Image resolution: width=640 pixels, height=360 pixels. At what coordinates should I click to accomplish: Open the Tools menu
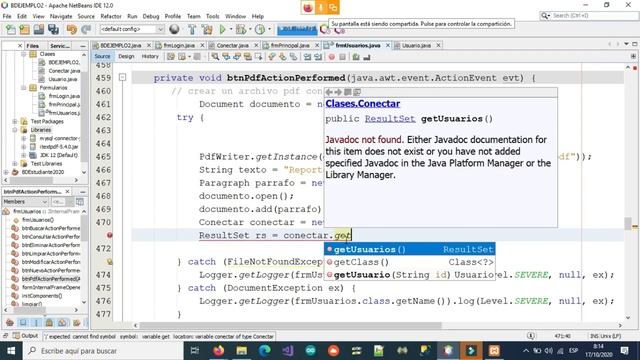click(x=212, y=16)
